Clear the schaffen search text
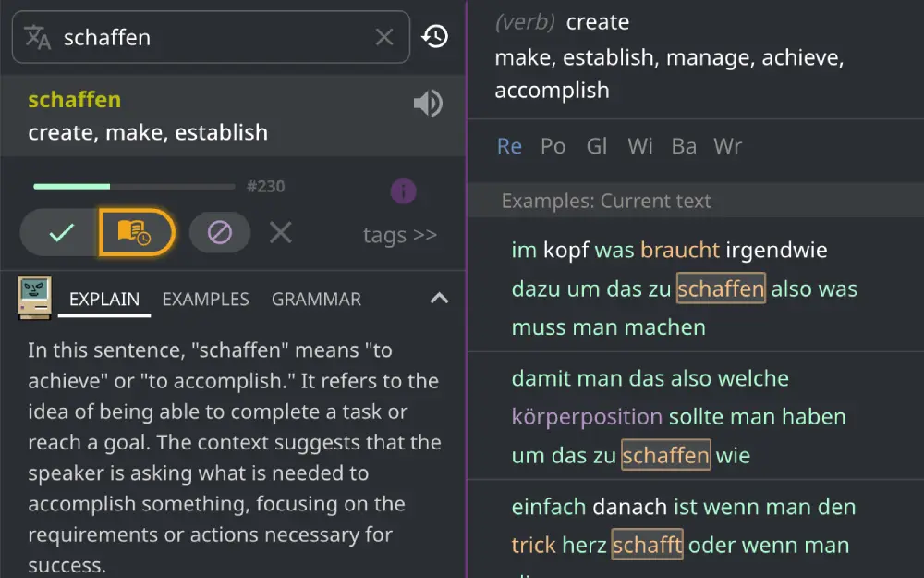This screenshot has height=578, width=924. tap(384, 37)
